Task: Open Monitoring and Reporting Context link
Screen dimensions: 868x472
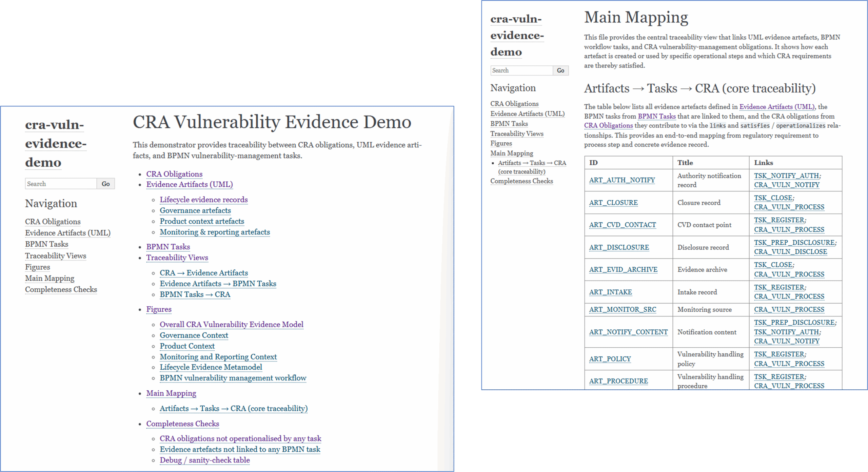Action: click(x=218, y=357)
